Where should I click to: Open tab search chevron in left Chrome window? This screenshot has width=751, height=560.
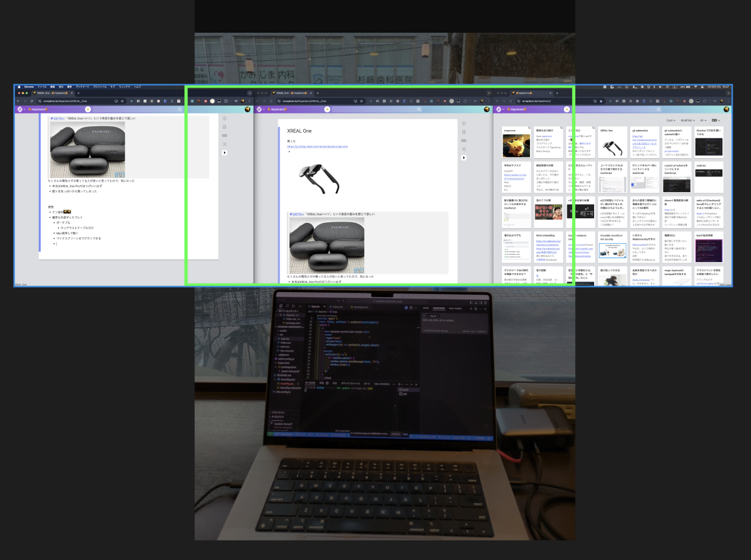click(250, 93)
